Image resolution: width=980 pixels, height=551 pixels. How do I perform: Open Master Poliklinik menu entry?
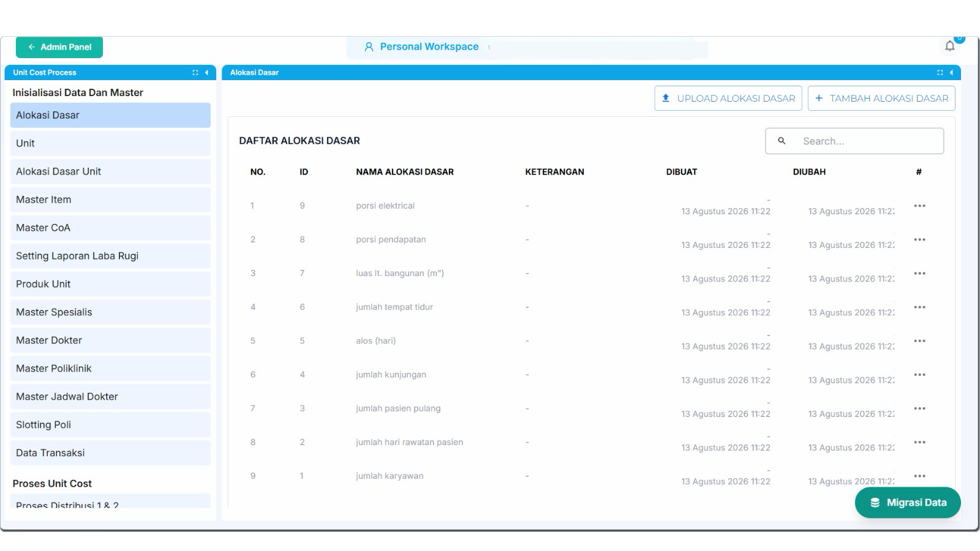coord(110,369)
